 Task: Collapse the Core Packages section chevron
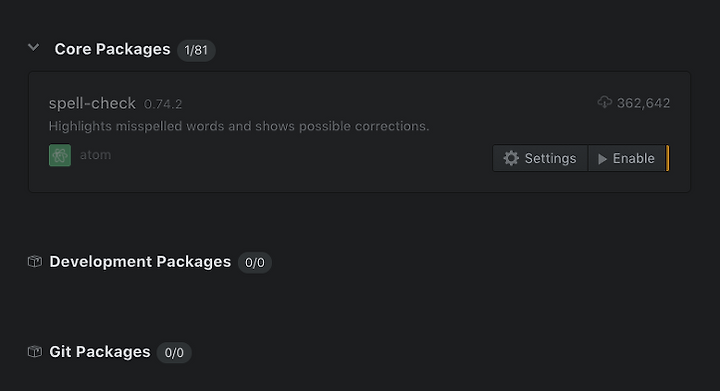pos(34,47)
